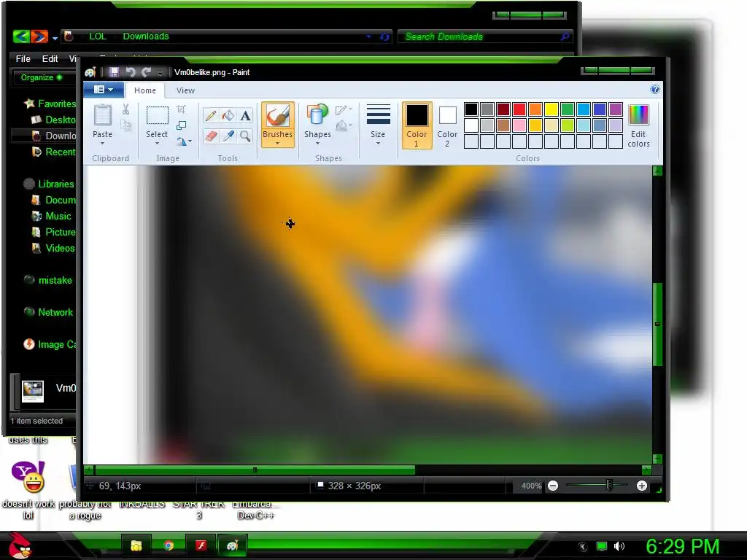The image size is (747, 560).
Task: Click the zoom slider handle
Action: pyautogui.click(x=609, y=486)
